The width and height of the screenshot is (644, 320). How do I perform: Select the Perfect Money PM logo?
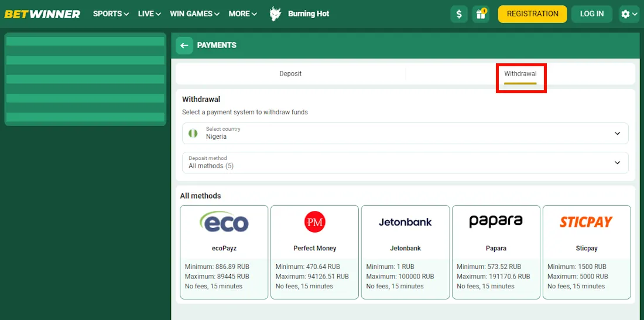[x=314, y=222]
